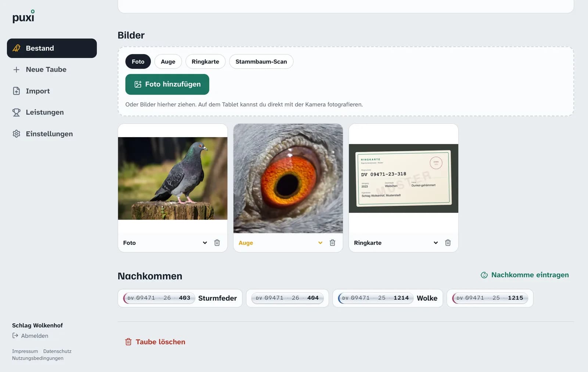Delete the Ringkarte image with trash icon
Image resolution: width=588 pixels, height=372 pixels.
coord(448,243)
